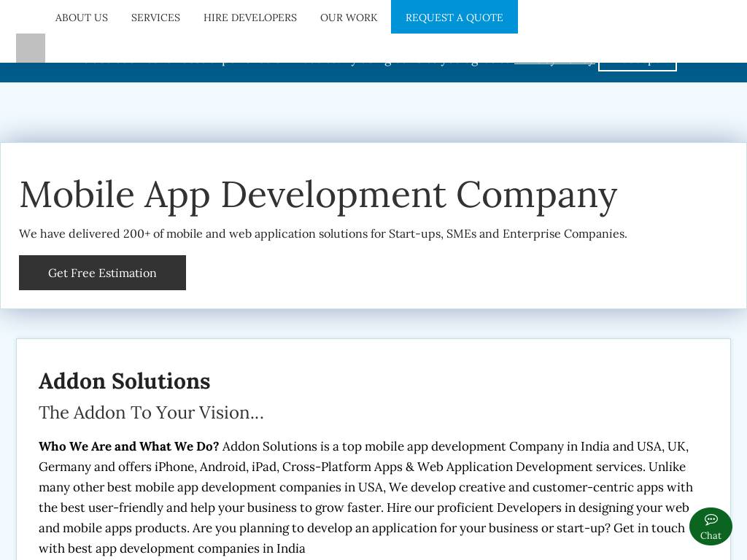The width and height of the screenshot is (747, 560).
Task: Open the About Us menu
Action: pos(82,17)
